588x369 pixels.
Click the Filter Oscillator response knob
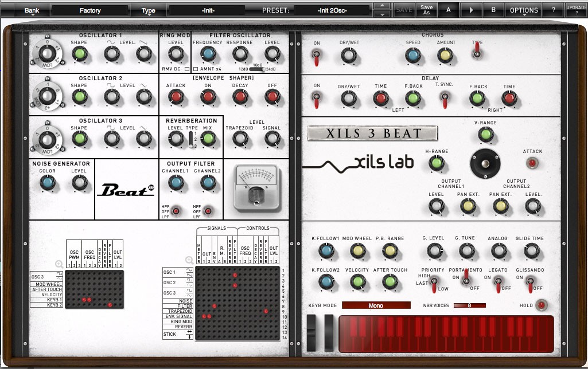(240, 54)
